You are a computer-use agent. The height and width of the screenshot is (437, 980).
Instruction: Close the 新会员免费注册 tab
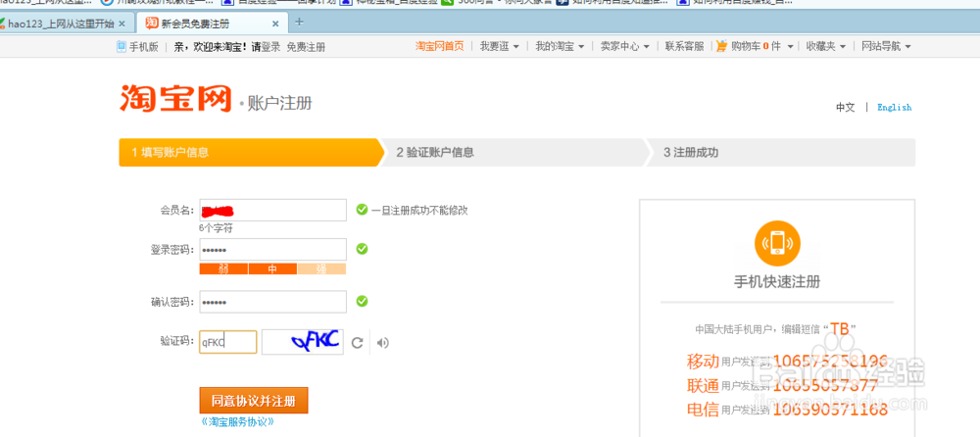pyautogui.click(x=275, y=24)
